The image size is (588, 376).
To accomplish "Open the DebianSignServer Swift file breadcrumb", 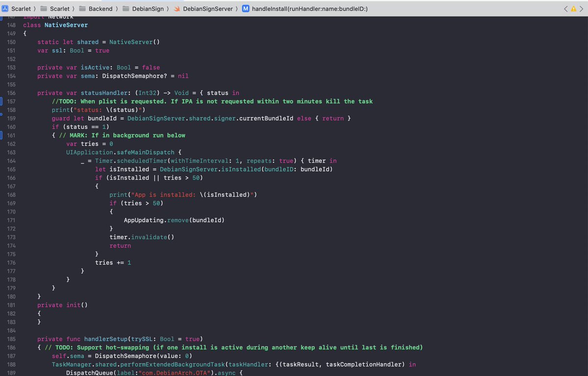I will pos(204,9).
